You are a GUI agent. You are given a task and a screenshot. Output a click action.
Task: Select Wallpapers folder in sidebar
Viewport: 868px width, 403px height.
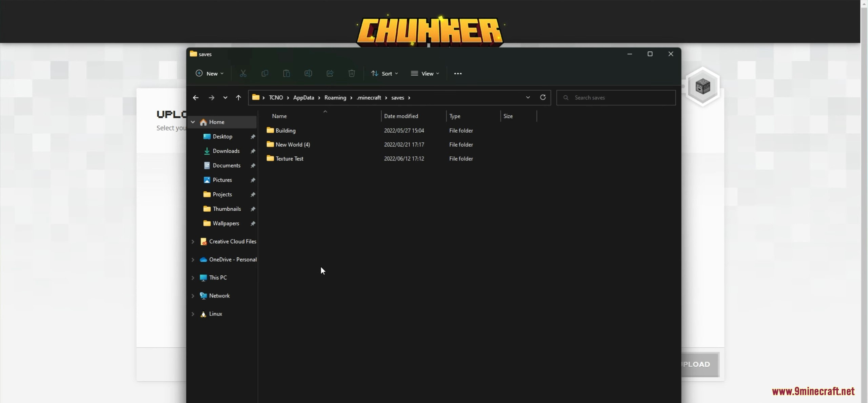click(226, 223)
